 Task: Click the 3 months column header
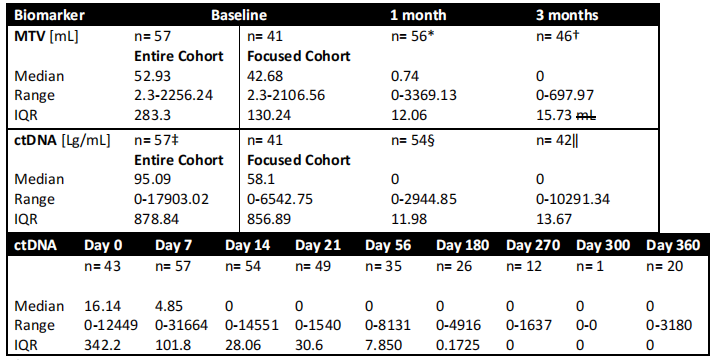point(567,15)
